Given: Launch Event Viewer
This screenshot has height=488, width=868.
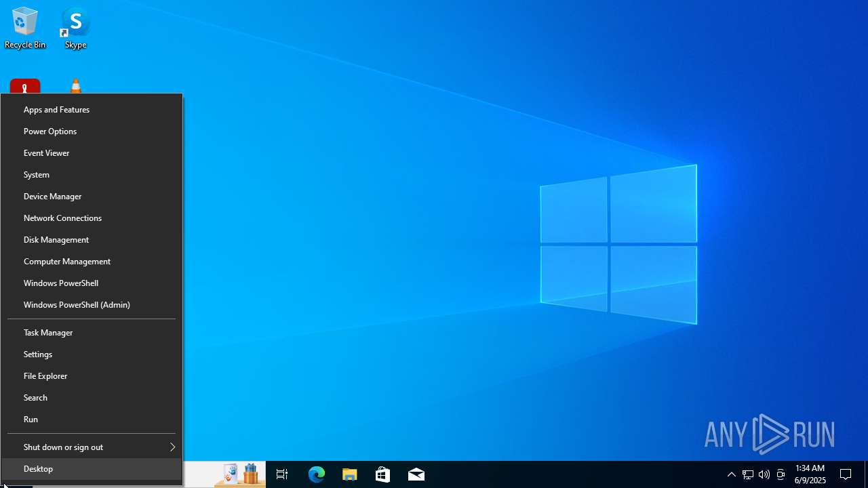Looking at the screenshot, I should (92, 153).
